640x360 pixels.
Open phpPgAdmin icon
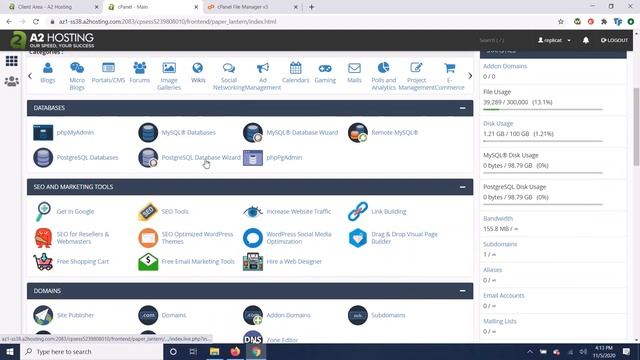coord(253,158)
